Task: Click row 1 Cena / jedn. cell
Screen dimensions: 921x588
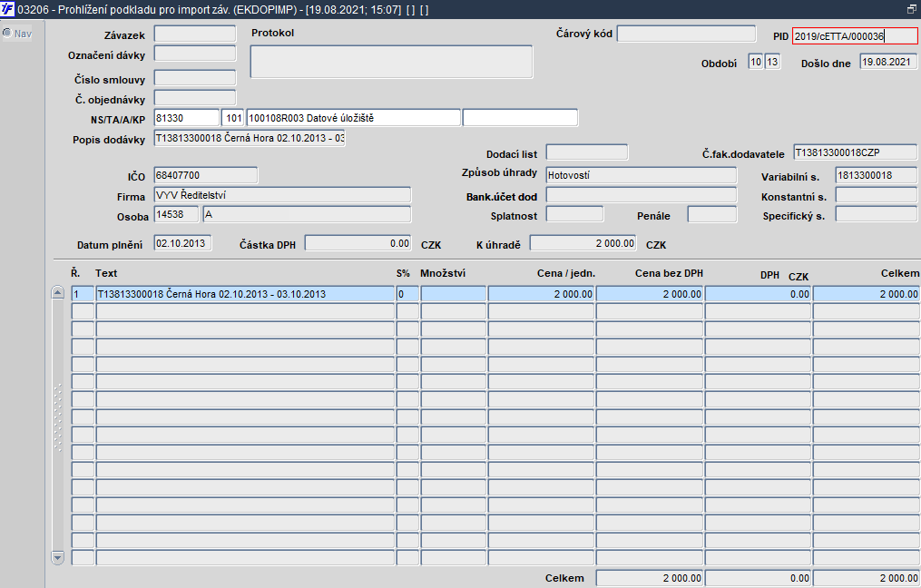Action: [x=541, y=294]
